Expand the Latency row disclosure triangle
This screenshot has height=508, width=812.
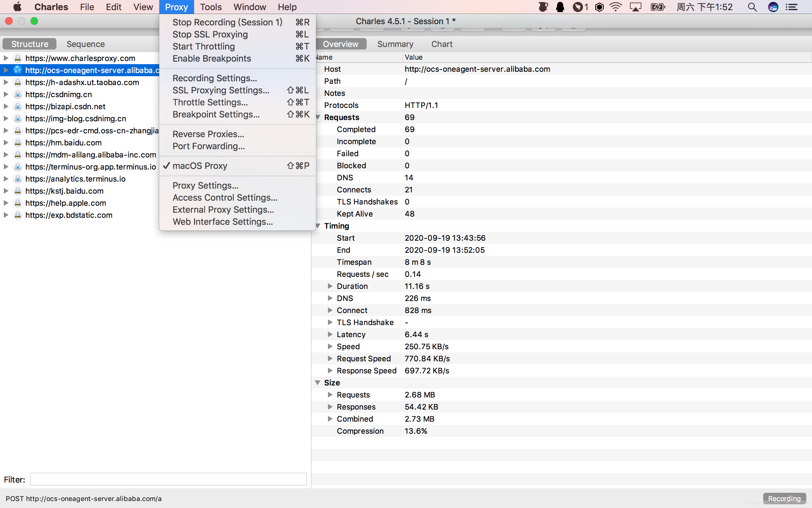330,334
